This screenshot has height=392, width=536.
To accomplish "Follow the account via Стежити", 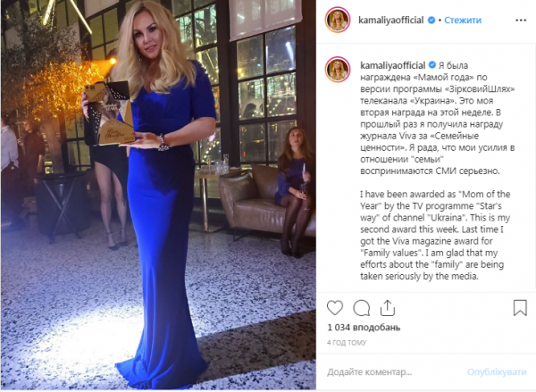I will [463, 21].
